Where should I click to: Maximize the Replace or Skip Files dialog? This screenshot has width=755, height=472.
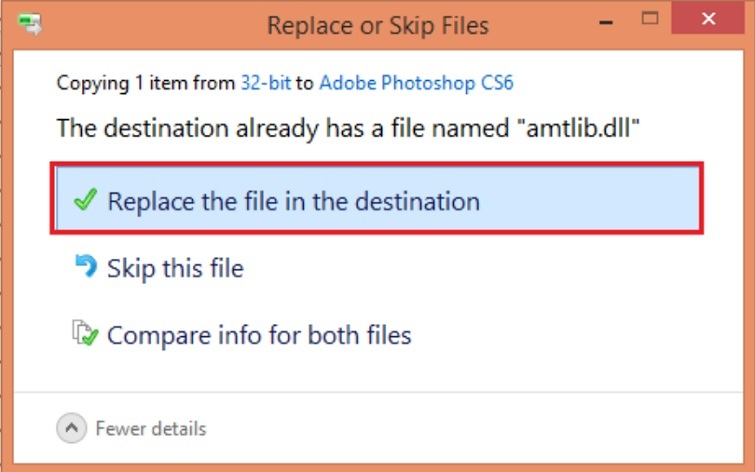[x=649, y=21]
